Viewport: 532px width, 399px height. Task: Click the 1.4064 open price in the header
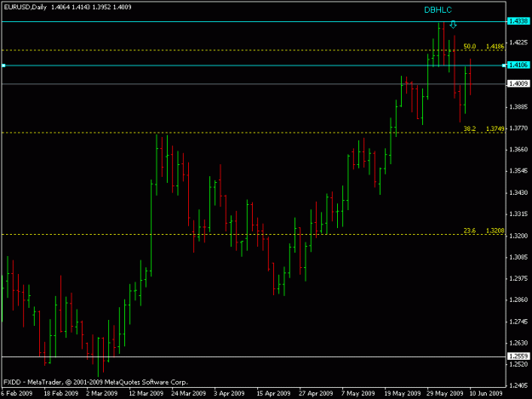pyautogui.click(x=60, y=7)
